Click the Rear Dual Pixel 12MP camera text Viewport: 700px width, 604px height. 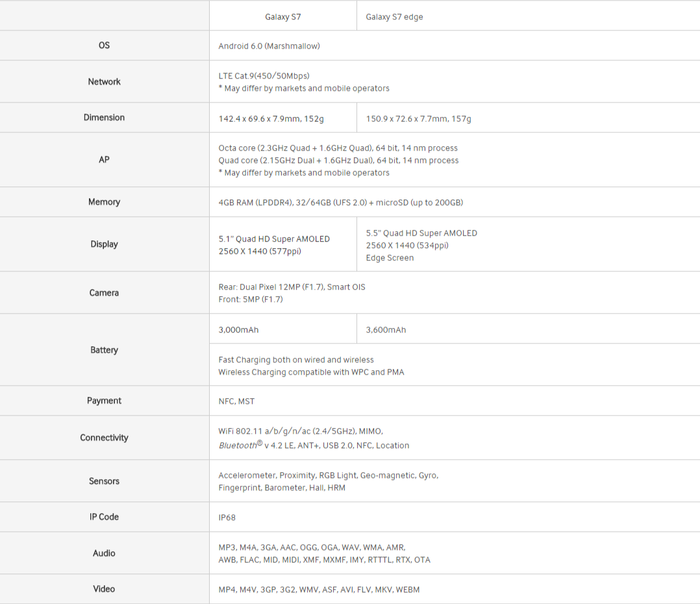coord(292,287)
